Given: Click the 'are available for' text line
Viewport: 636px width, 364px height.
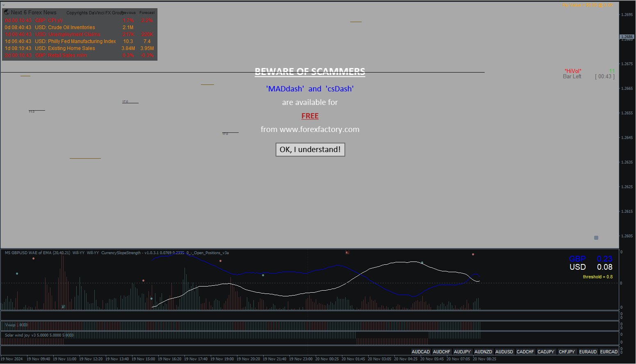Looking at the screenshot, I should [310, 102].
